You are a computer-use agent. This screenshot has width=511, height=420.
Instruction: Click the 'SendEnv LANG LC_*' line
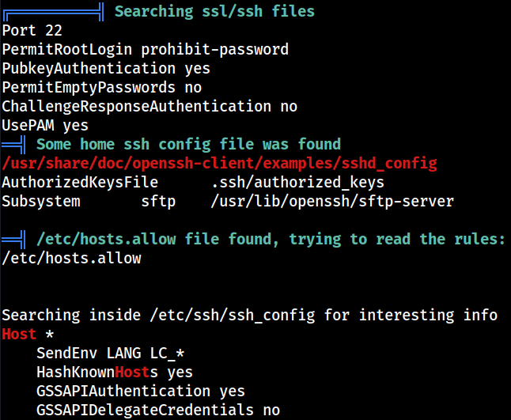coord(111,354)
